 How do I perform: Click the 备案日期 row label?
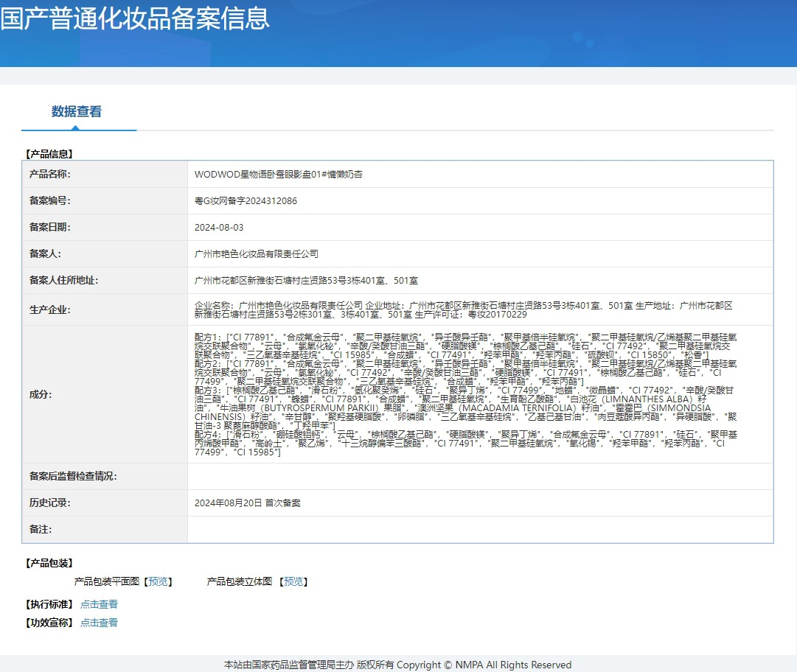[50, 228]
